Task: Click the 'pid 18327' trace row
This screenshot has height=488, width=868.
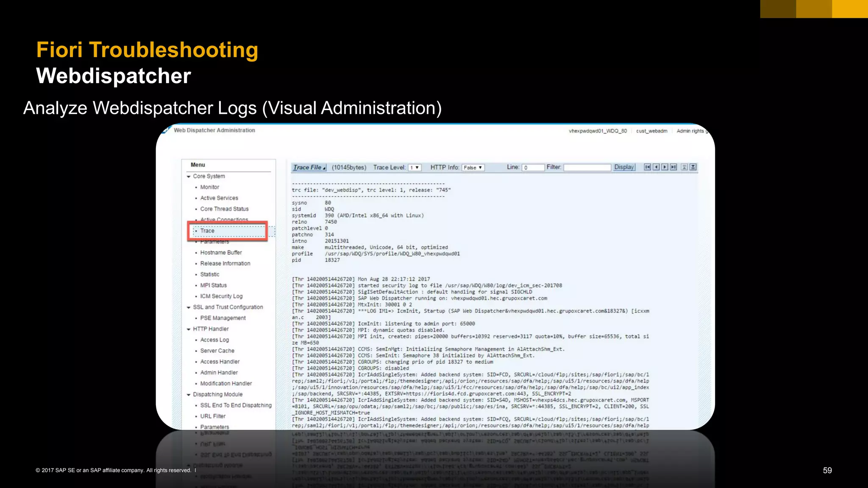Action: pyautogui.click(x=316, y=260)
